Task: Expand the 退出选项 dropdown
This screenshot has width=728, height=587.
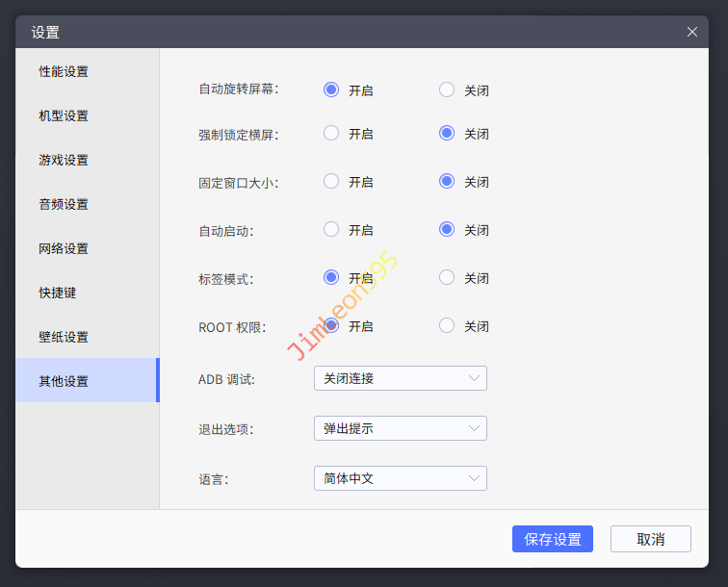Action: pyautogui.click(x=400, y=428)
